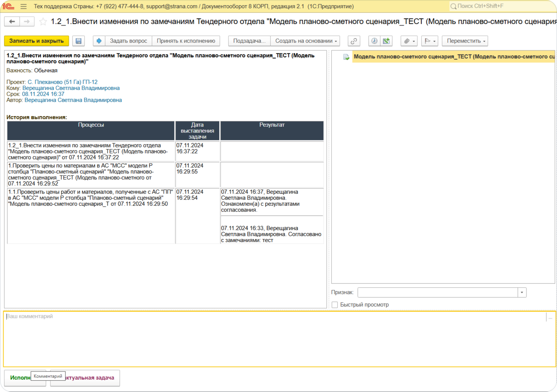
Task: Open deadline link '08.11.2024 16:37'
Action: [x=43, y=94]
